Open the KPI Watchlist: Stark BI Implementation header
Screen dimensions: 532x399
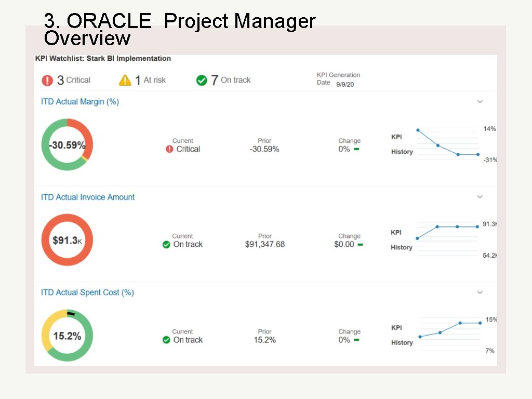pos(102,58)
